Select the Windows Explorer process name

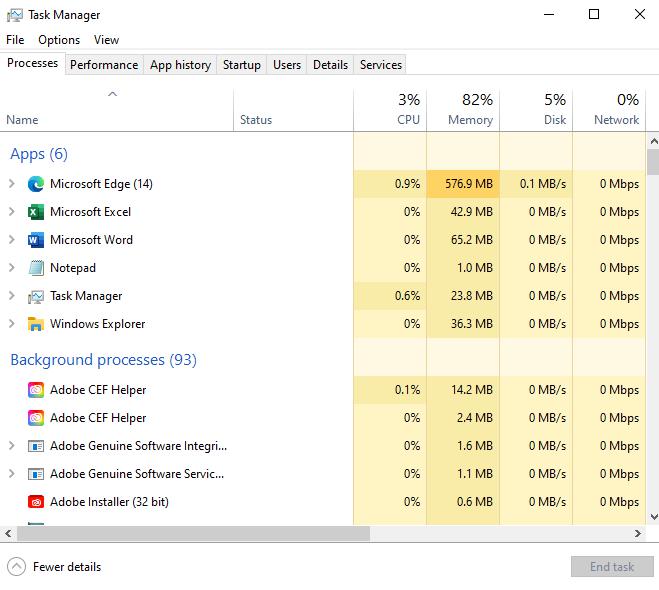click(98, 324)
